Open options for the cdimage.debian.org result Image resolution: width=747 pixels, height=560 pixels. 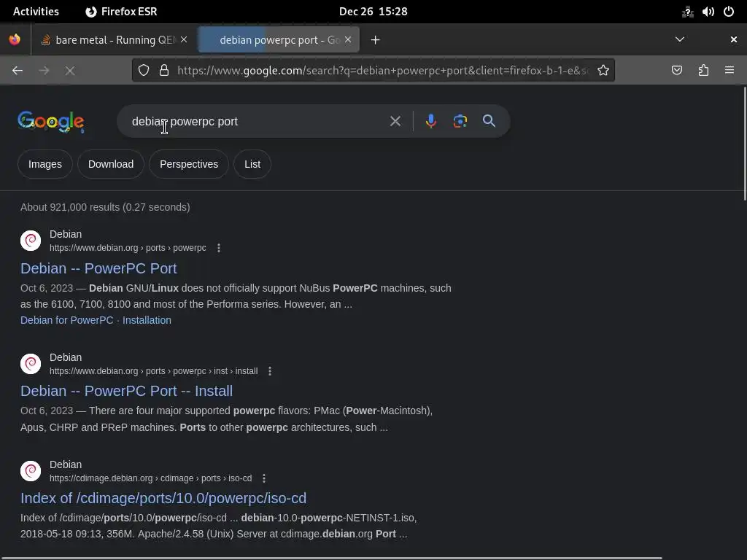[x=264, y=478]
